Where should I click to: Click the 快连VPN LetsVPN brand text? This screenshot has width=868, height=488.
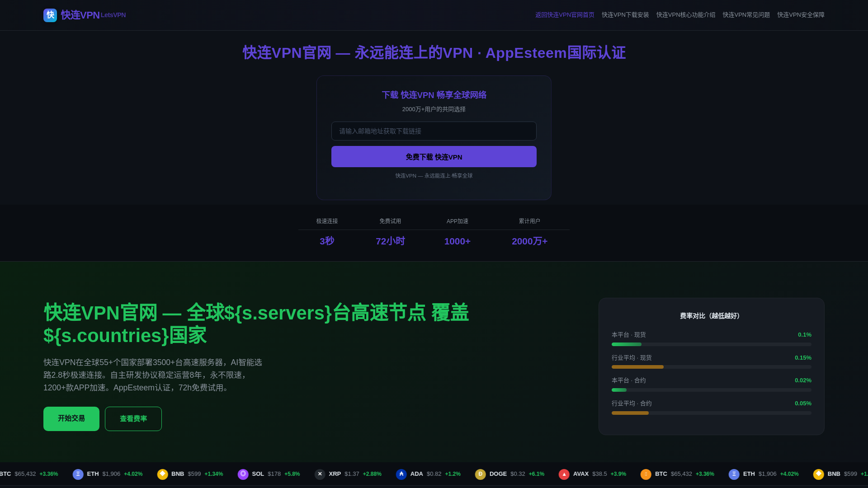(x=93, y=15)
